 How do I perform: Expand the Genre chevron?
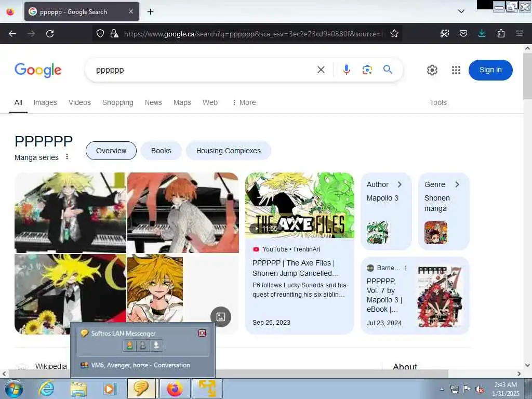coord(457,184)
